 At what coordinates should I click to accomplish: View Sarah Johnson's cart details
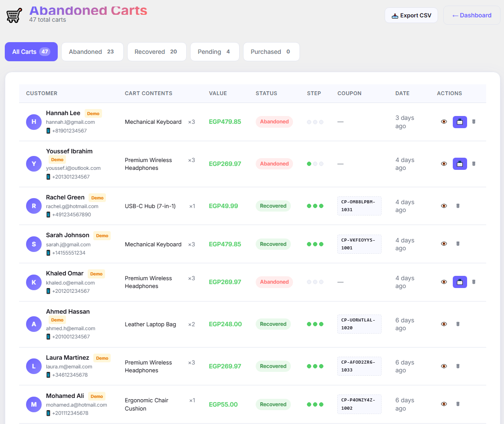444,244
